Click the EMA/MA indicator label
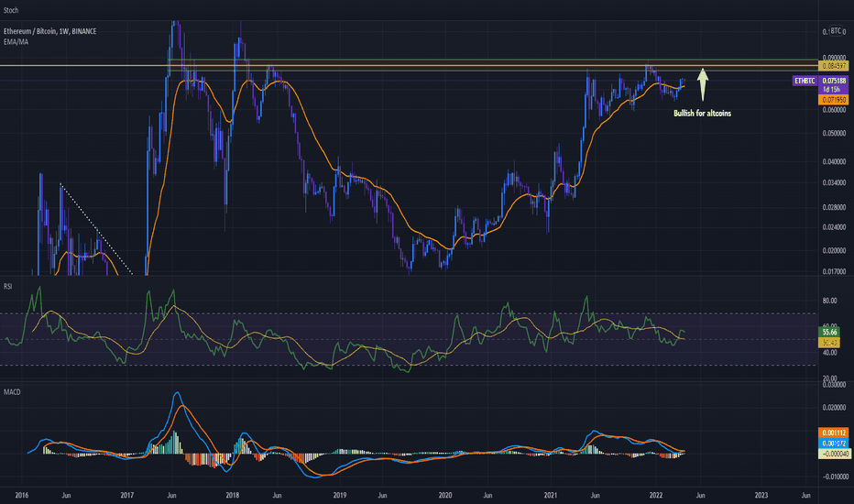This screenshot has height=504, width=854. (x=16, y=41)
